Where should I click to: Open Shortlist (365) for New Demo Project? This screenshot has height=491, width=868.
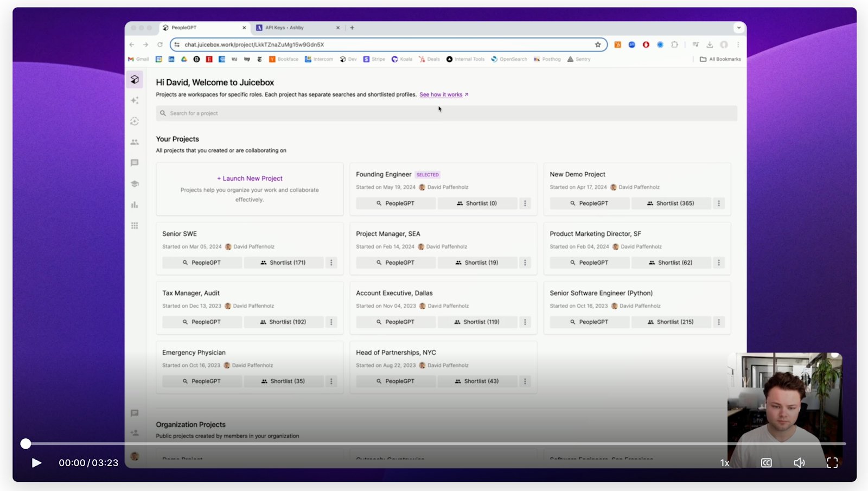[671, 203]
